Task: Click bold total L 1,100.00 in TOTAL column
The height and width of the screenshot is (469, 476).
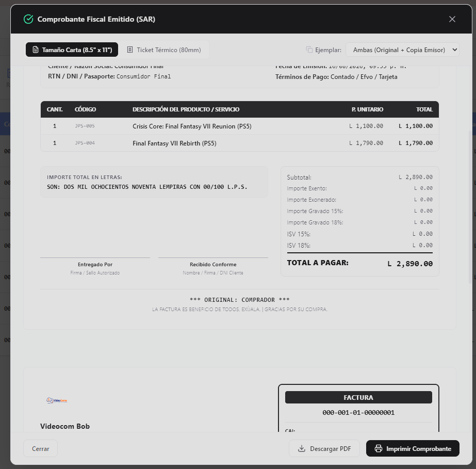Action: click(x=416, y=126)
